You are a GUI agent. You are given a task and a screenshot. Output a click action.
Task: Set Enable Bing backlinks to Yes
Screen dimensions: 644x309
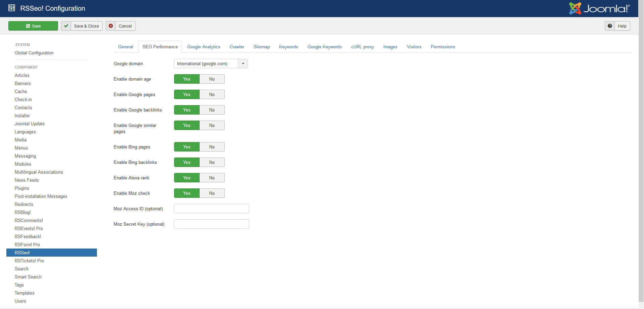[187, 162]
